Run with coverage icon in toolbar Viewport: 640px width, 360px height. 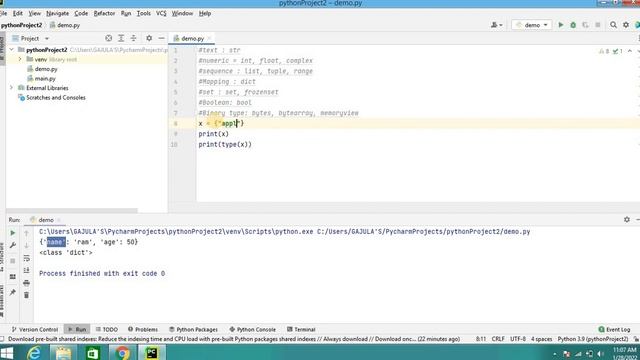(585, 25)
